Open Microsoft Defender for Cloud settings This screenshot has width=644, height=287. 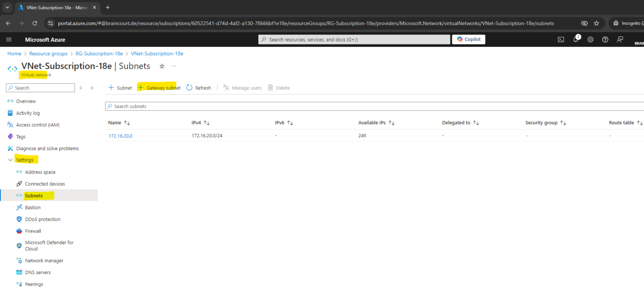tap(49, 245)
